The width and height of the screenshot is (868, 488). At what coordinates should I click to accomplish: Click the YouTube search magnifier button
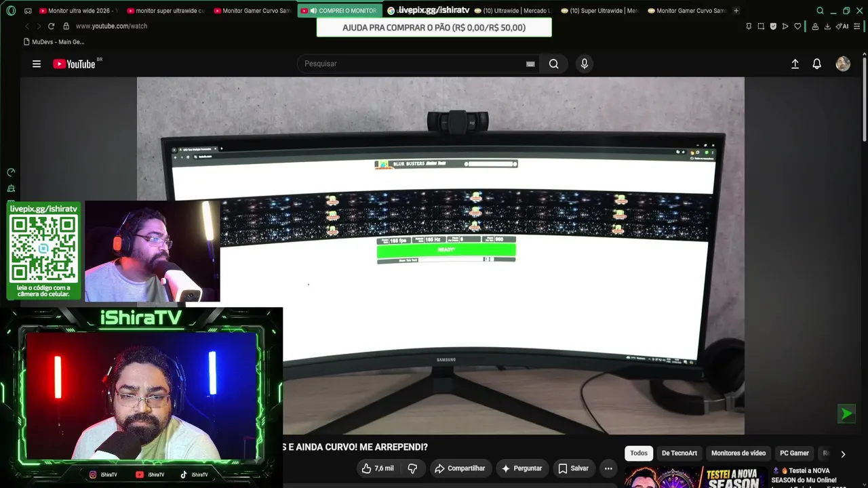(554, 64)
